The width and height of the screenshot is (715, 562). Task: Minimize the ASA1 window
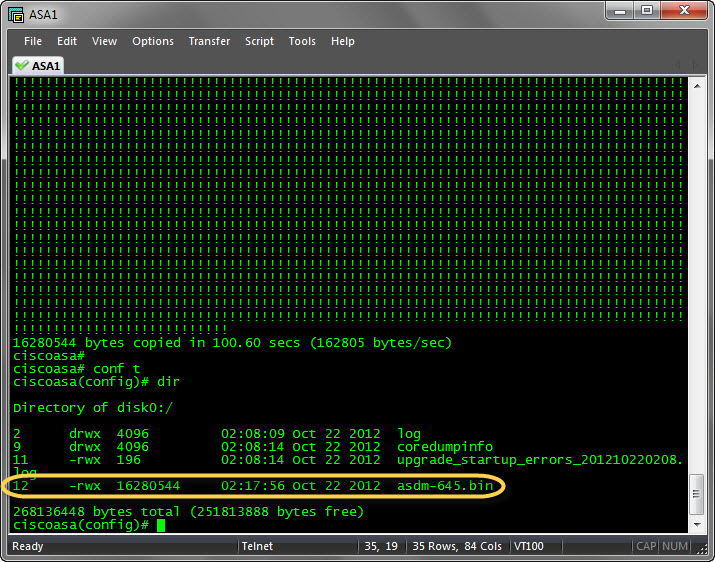tap(620, 11)
